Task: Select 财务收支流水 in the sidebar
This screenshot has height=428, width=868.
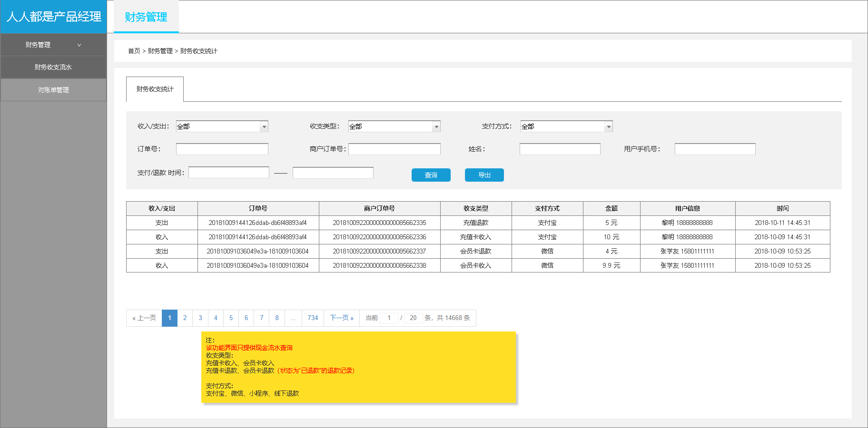Action: point(53,67)
